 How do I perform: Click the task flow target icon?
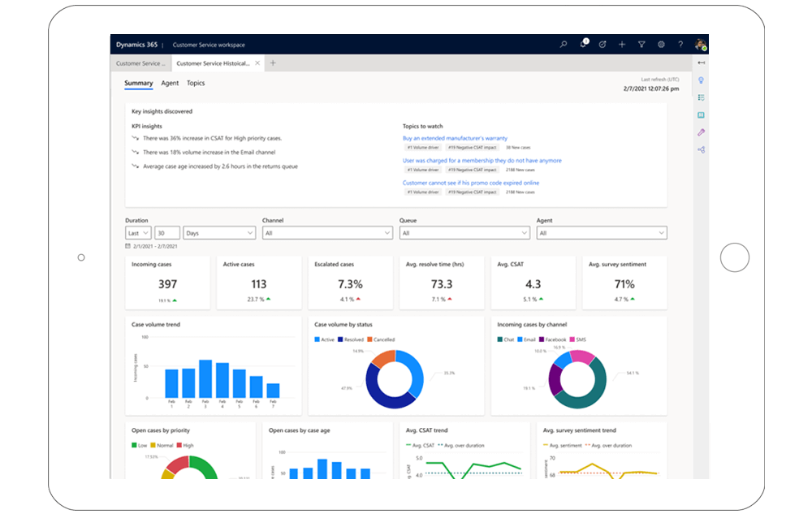coord(603,45)
